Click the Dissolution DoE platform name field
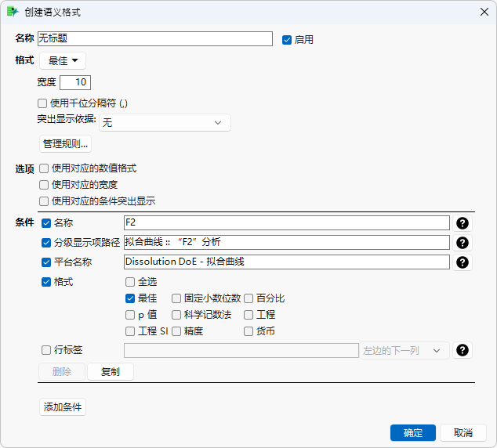The image size is (497, 448). pyautogui.click(x=287, y=262)
